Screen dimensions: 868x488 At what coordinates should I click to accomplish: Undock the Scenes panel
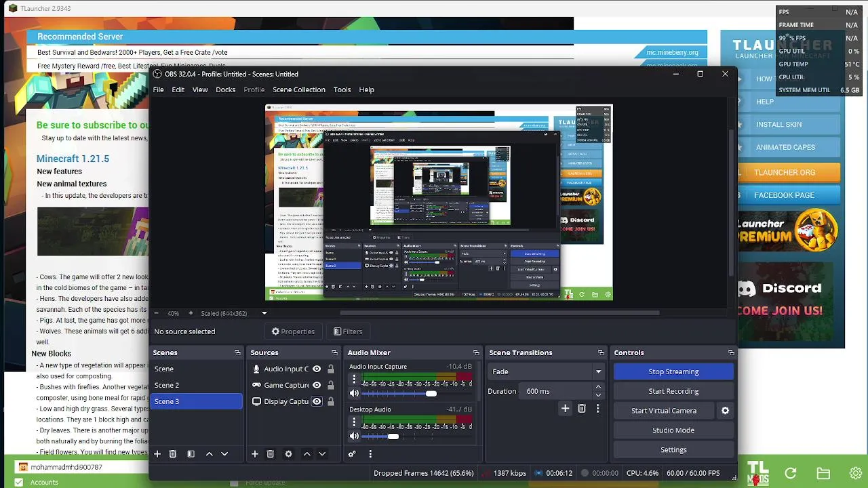click(x=237, y=352)
